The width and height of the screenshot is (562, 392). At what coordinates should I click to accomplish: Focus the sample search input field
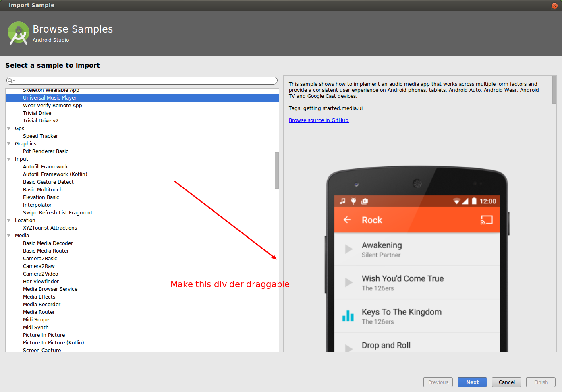tap(145, 81)
